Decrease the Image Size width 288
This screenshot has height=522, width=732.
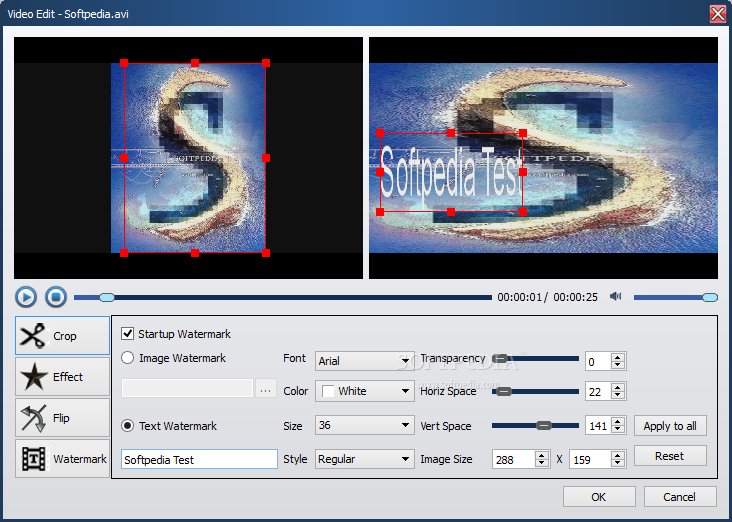tap(542, 464)
